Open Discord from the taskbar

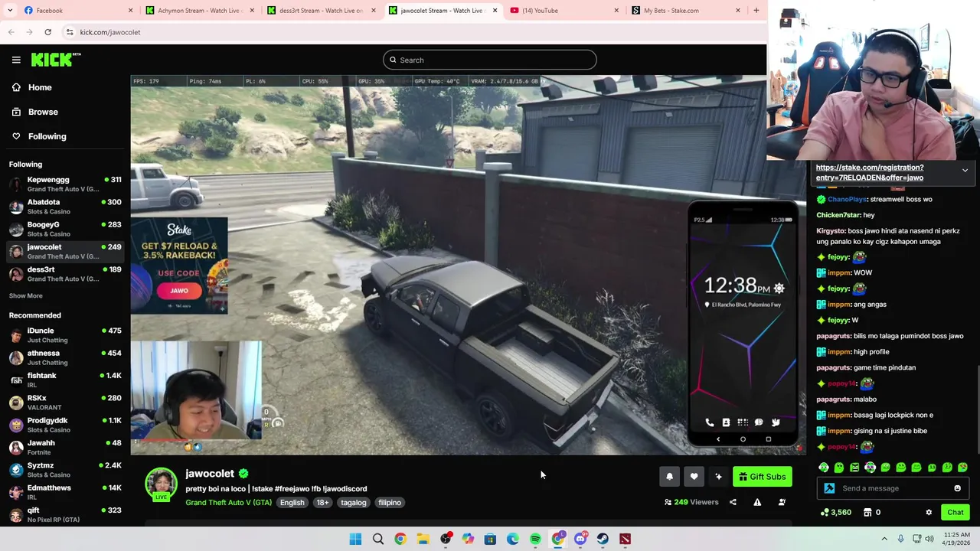(x=580, y=539)
